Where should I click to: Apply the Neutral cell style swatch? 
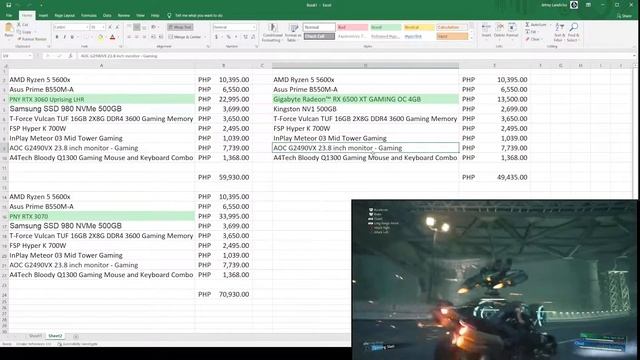point(418,27)
